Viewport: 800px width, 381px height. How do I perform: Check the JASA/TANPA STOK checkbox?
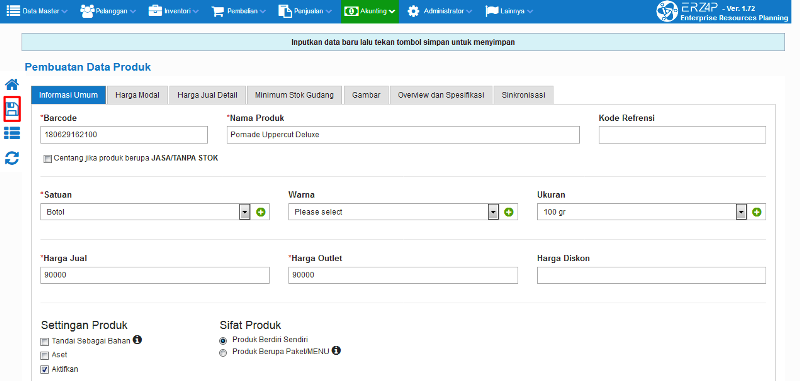pos(48,159)
